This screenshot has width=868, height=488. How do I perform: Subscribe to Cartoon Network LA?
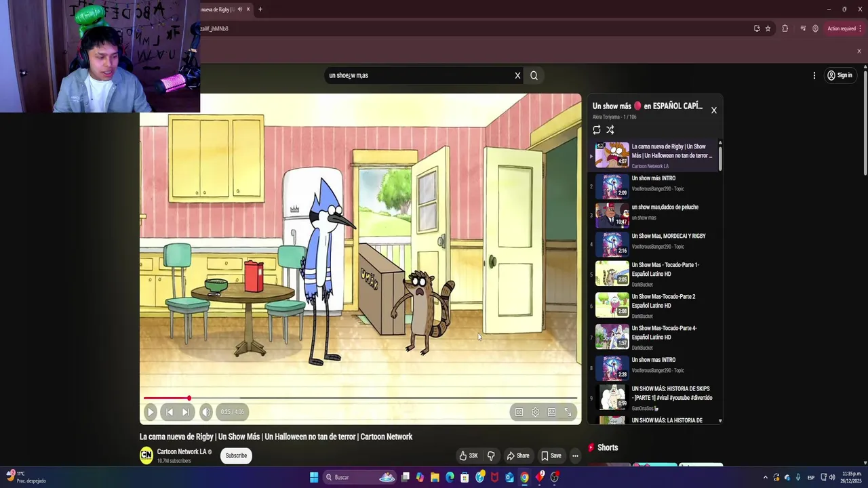236,455
